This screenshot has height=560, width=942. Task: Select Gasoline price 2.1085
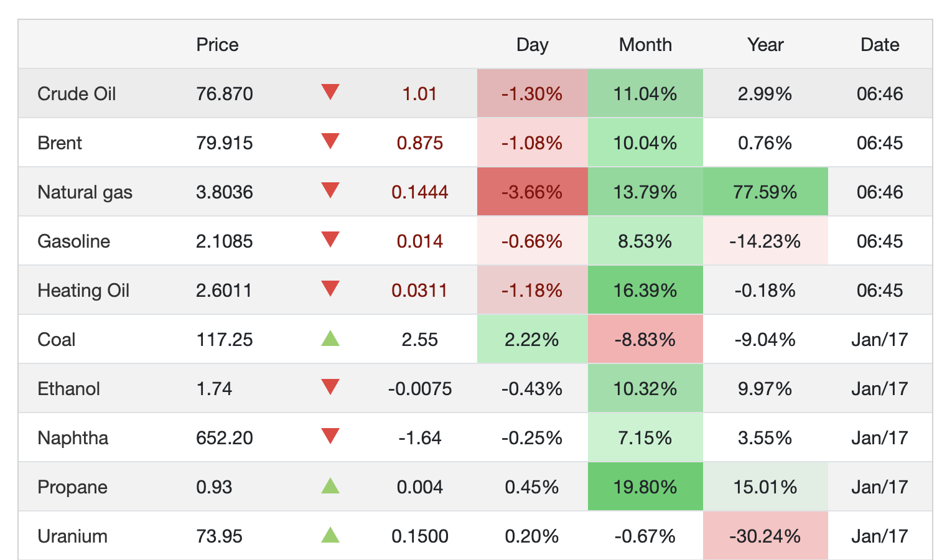(225, 241)
